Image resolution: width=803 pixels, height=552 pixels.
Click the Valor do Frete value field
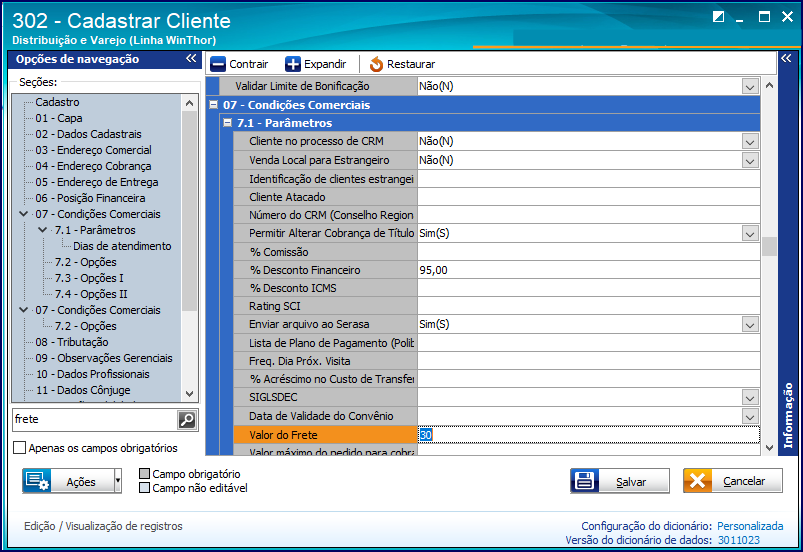pyautogui.click(x=588, y=435)
